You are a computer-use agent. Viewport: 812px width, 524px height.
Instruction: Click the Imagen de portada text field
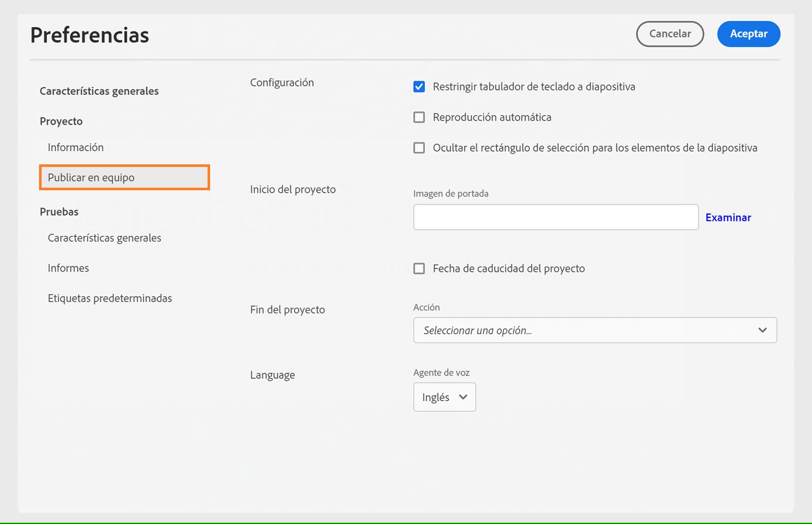click(x=556, y=217)
